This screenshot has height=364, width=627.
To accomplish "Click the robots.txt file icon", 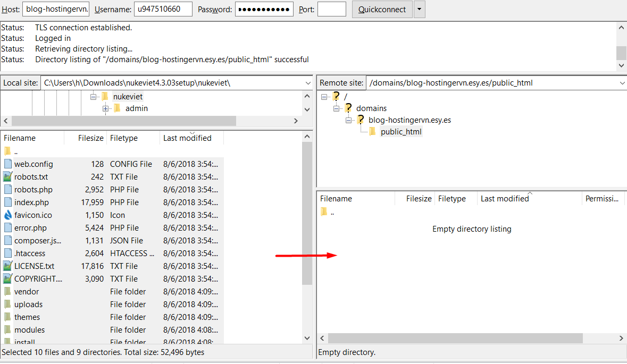I will (7, 176).
